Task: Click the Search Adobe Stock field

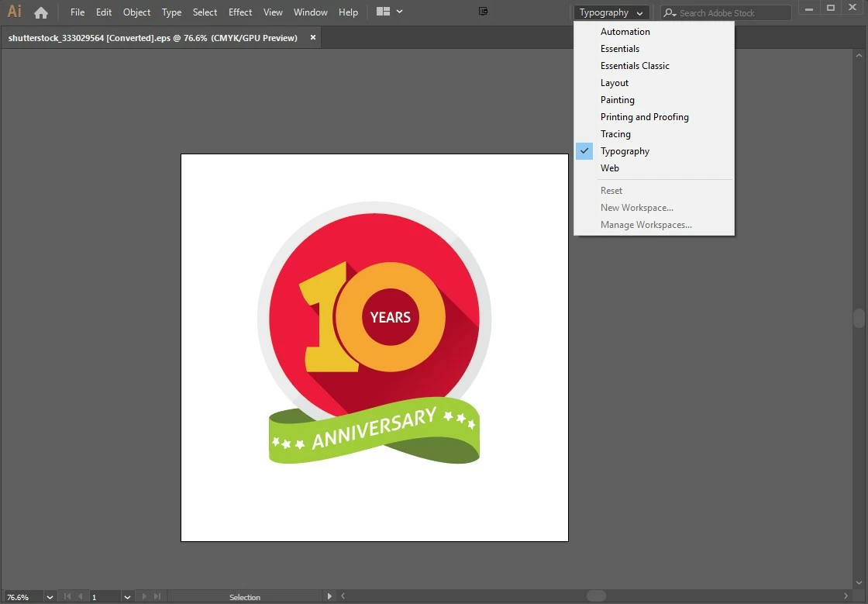Action: click(x=725, y=12)
